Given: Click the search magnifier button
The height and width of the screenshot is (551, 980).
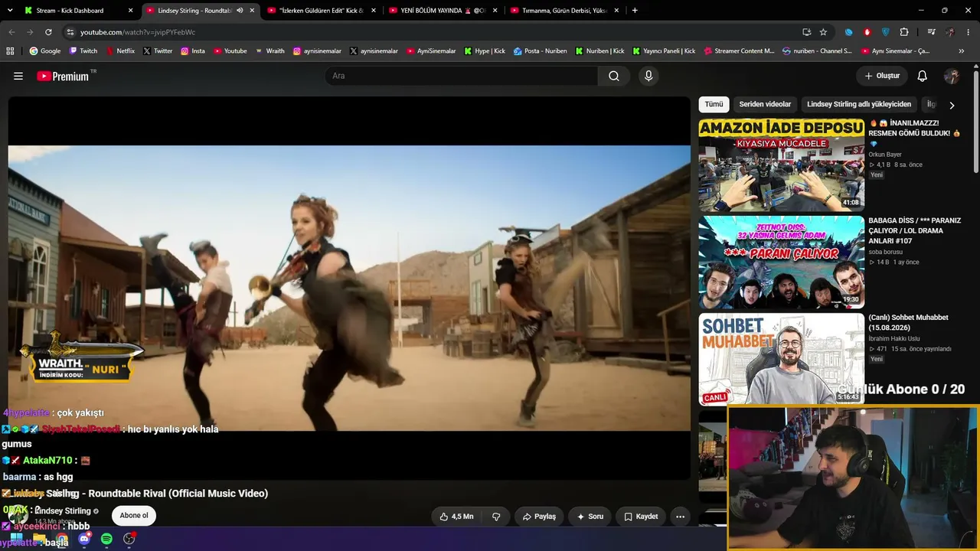Looking at the screenshot, I should click(614, 76).
